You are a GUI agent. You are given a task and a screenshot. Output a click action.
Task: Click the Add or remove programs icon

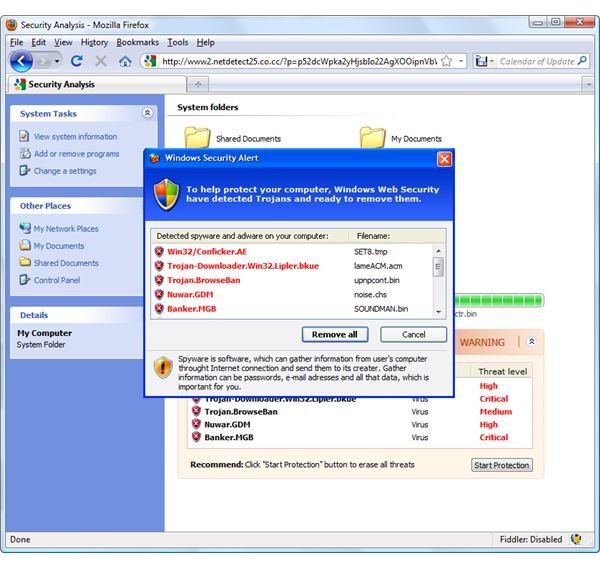[x=25, y=153]
